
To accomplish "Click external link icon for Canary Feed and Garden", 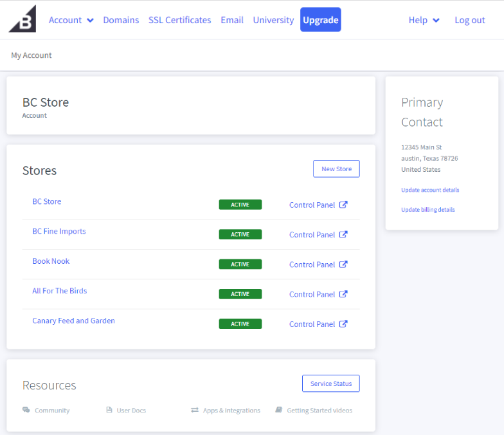I will [343, 324].
